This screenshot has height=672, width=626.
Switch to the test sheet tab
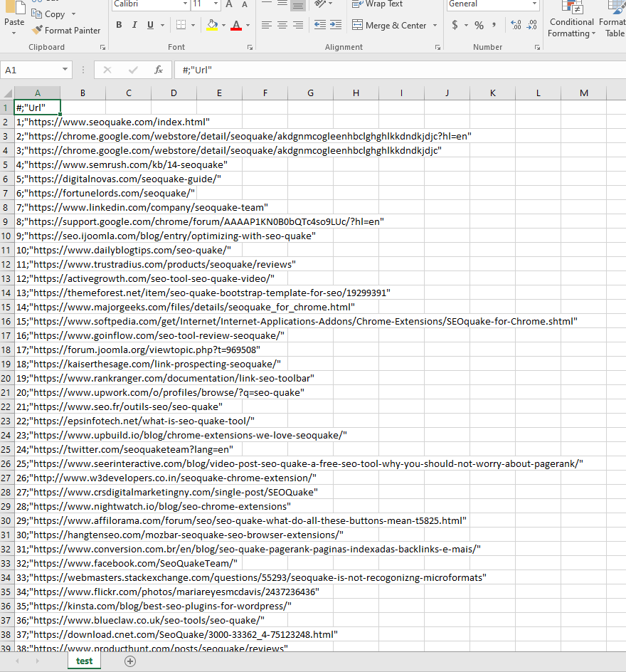coord(85,661)
